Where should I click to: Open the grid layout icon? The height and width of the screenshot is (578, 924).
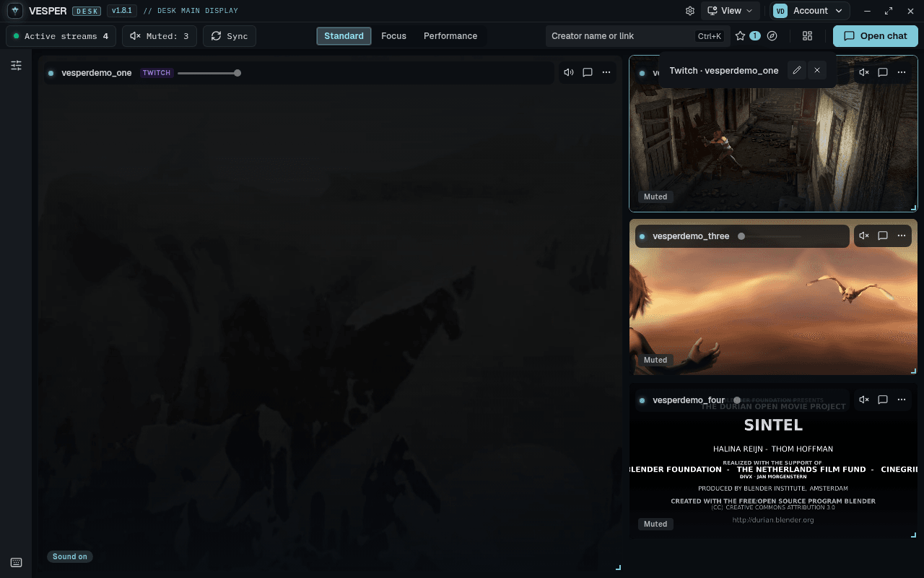[808, 36]
